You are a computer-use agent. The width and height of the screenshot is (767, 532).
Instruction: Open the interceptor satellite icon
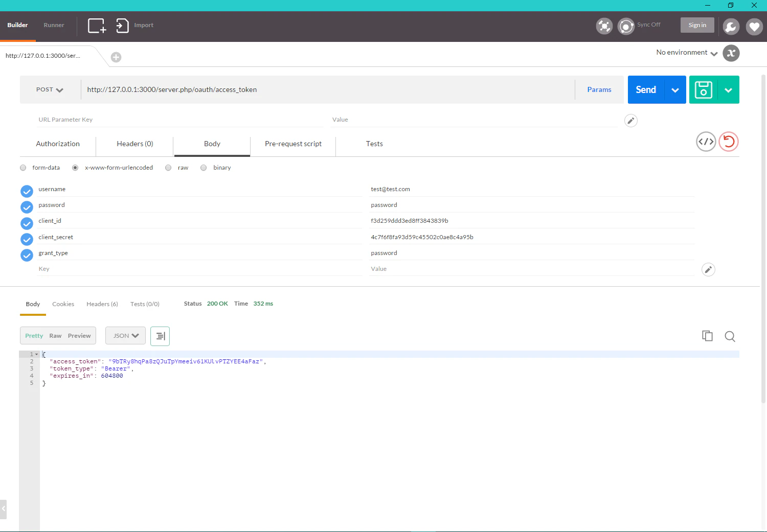click(x=604, y=26)
